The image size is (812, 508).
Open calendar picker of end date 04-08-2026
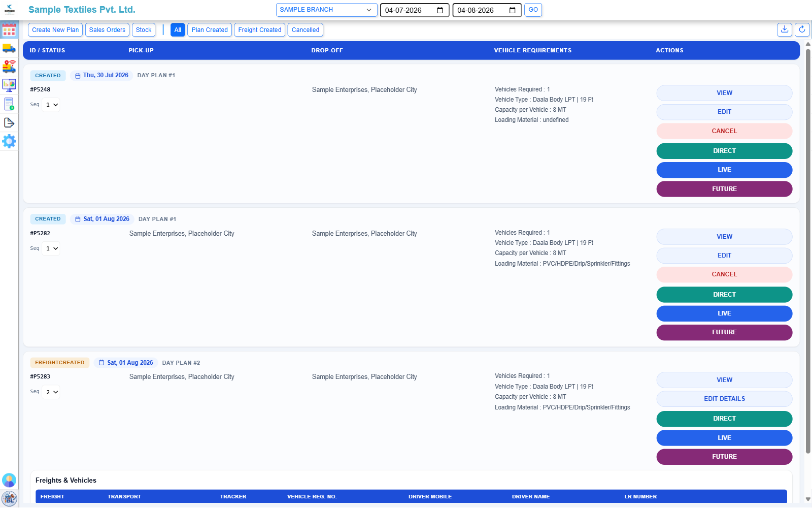[512, 10]
